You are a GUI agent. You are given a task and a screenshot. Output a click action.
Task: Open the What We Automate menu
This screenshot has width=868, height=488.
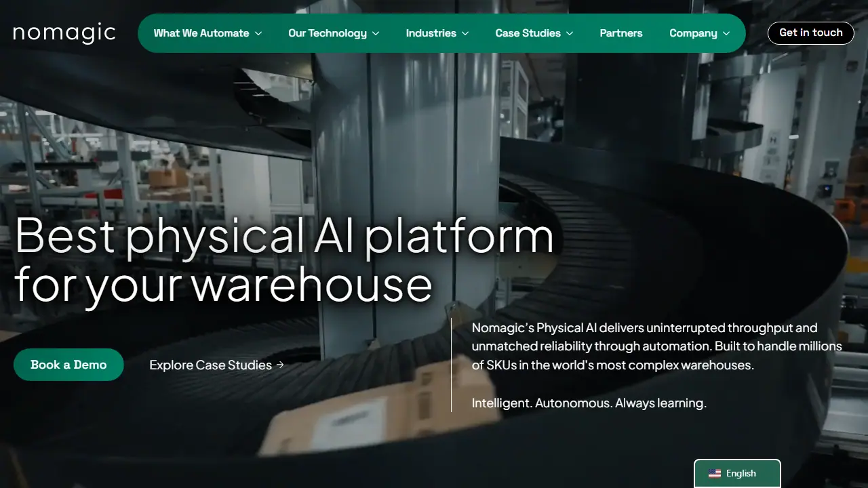click(208, 33)
